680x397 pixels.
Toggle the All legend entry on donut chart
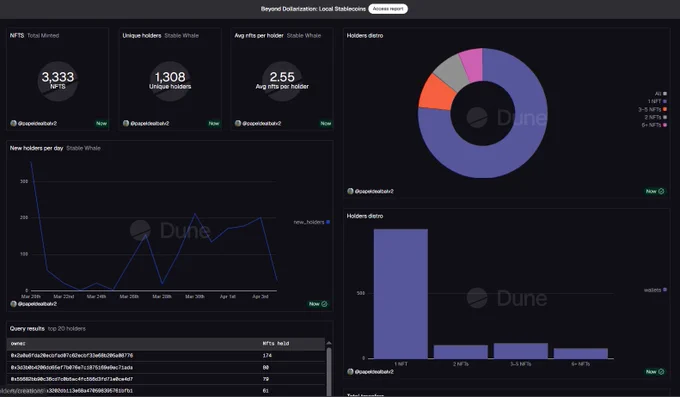tap(660, 93)
